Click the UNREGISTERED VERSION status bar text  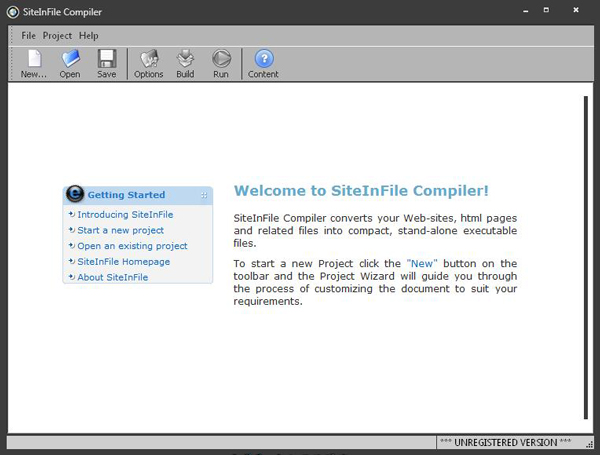(505, 442)
